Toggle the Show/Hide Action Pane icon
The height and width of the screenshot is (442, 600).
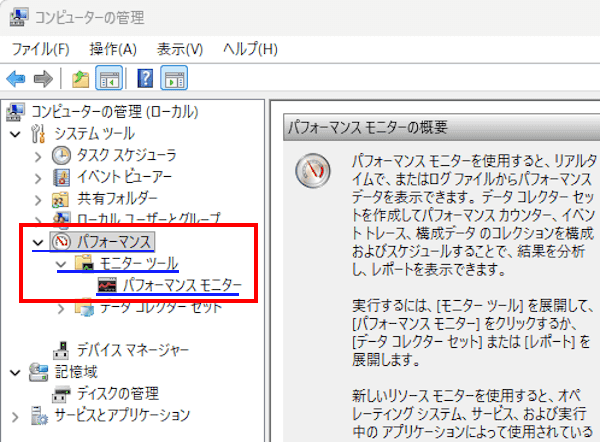coord(174,78)
